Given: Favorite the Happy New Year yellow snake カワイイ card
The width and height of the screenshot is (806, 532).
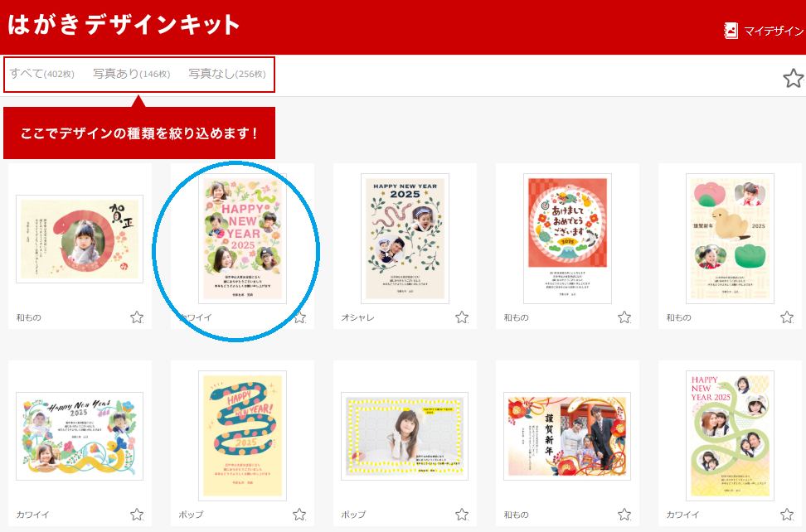Looking at the screenshot, I should coord(137,514).
